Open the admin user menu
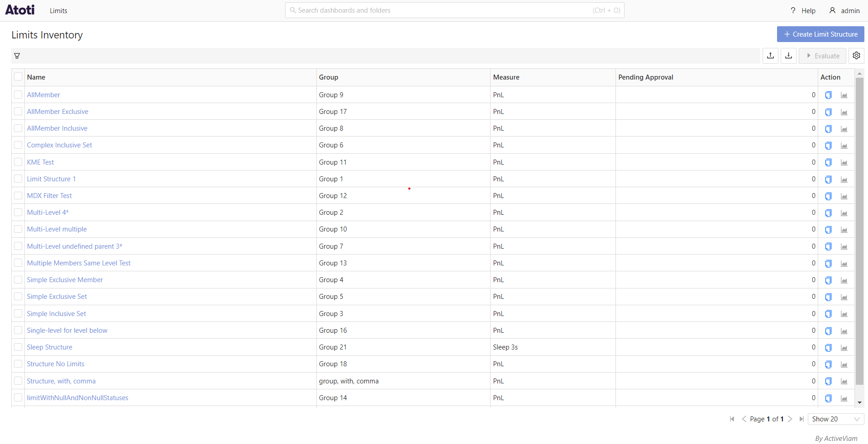Viewport: 868px width, 444px height. pos(844,10)
